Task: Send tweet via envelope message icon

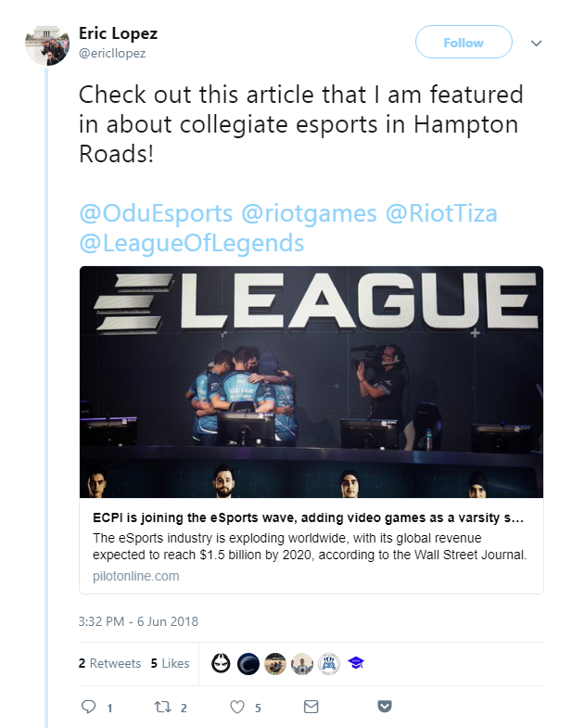Action: [311, 707]
